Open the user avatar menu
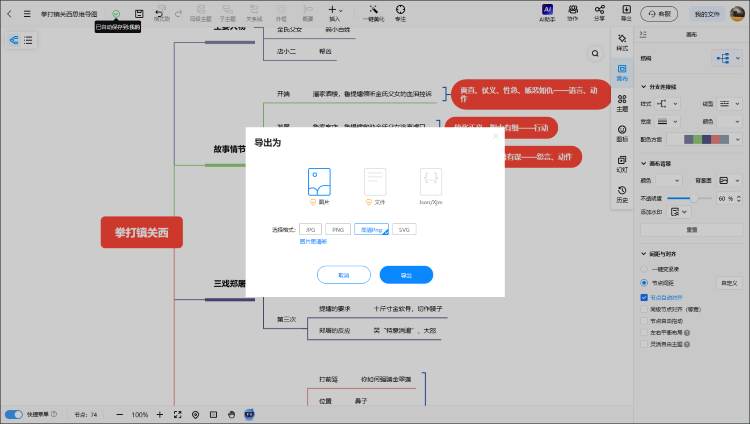Image resolution: width=750 pixels, height=424 pixels. (737, 14)
